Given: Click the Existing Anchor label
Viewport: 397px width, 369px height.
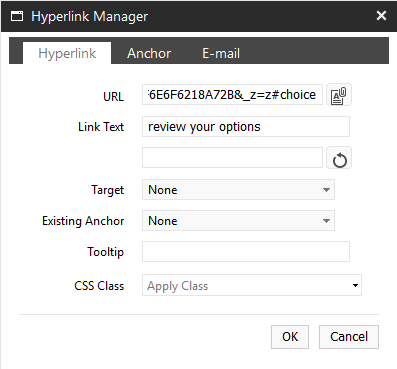Looking at the screenshot, I should click(x=83, y=221).
